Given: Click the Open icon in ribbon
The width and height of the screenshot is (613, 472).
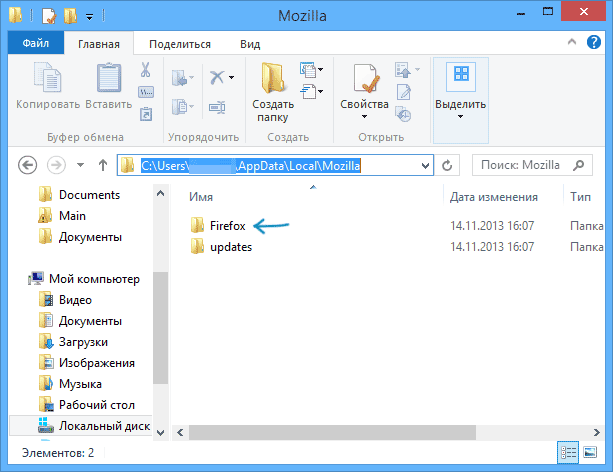Looking at the screenshot, I should 403,70.
